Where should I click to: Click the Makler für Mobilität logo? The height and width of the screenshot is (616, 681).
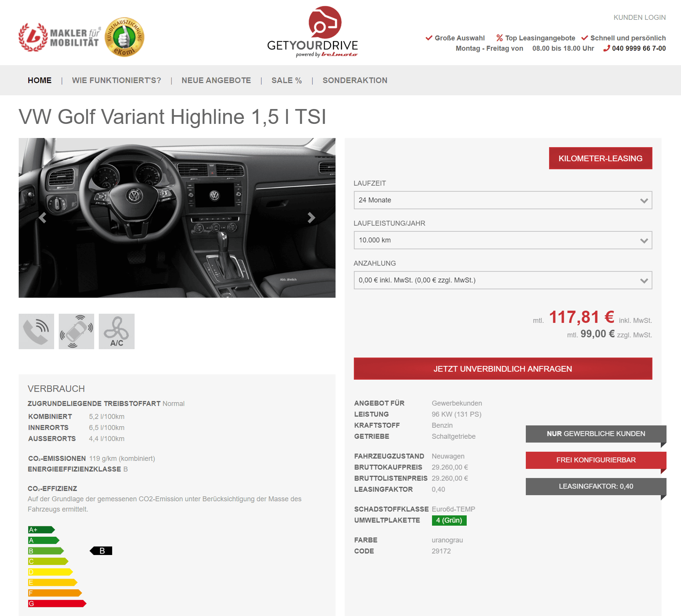point(60,37)
